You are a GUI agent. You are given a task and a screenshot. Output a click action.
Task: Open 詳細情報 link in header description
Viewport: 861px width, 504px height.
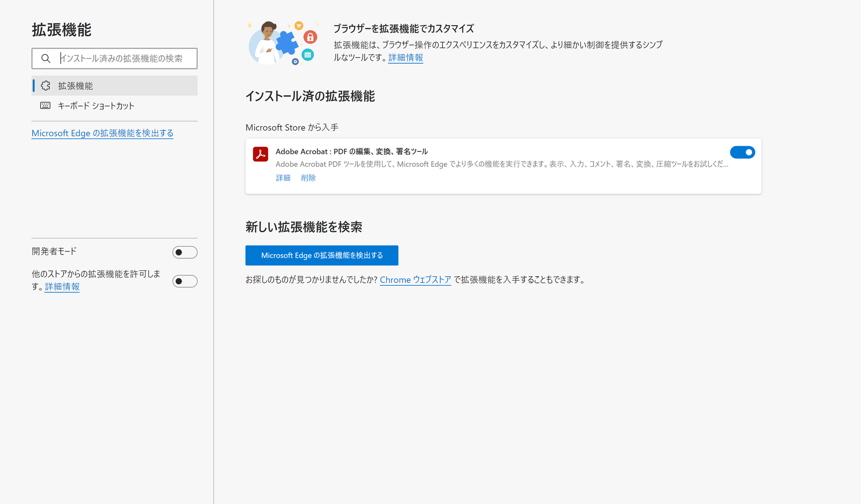click(x=405, y=57)
